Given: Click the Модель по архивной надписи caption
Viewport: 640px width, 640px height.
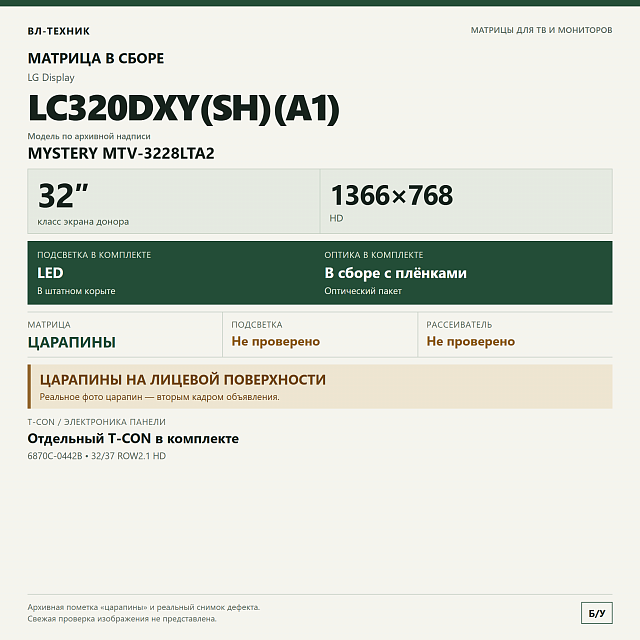Looking at the screenshot, I should point(89,136).
